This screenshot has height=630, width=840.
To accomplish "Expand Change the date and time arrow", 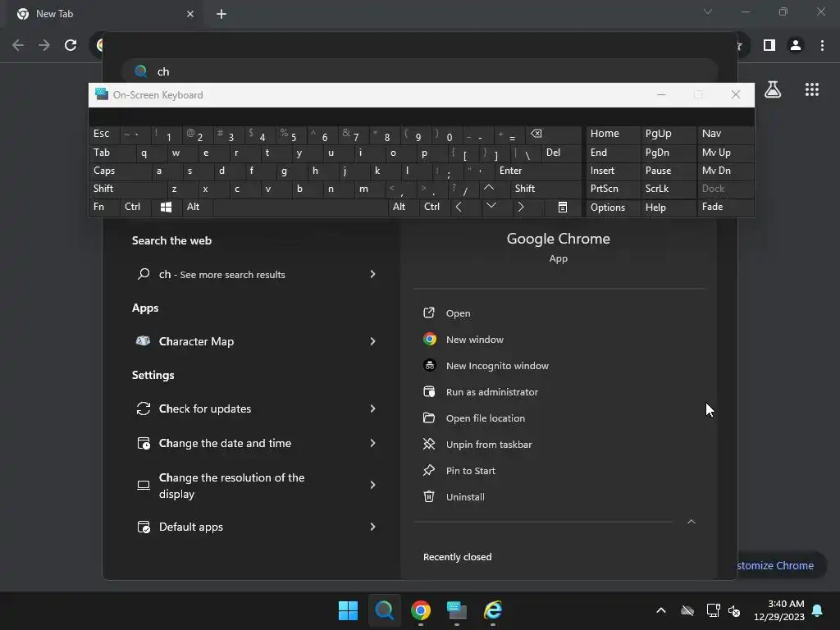I will [x=372, y=443].
